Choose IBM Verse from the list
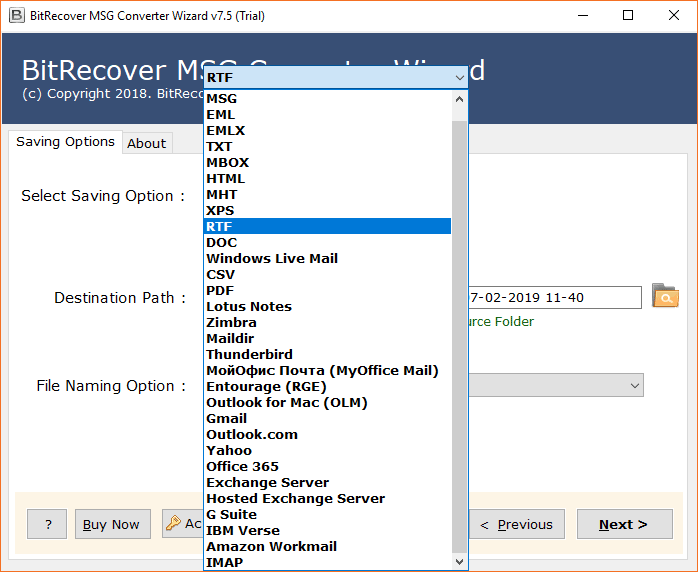 [x=327, y=531]
